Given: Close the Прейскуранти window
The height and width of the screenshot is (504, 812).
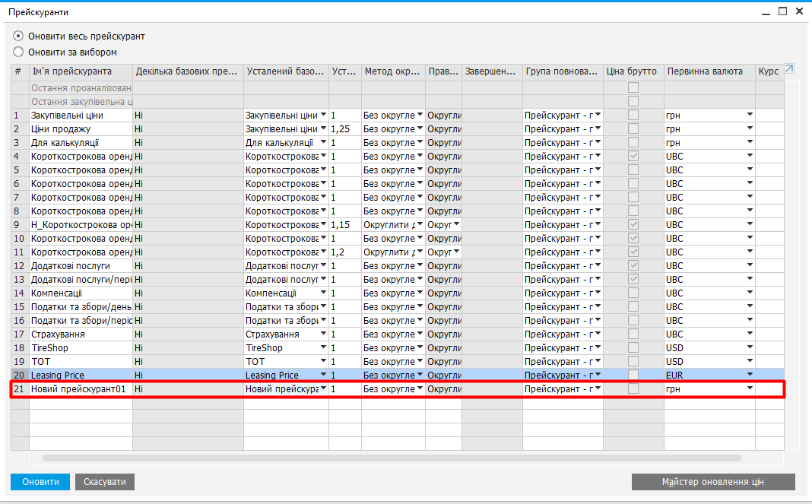Looking at the screenshot, I should 799,11.
